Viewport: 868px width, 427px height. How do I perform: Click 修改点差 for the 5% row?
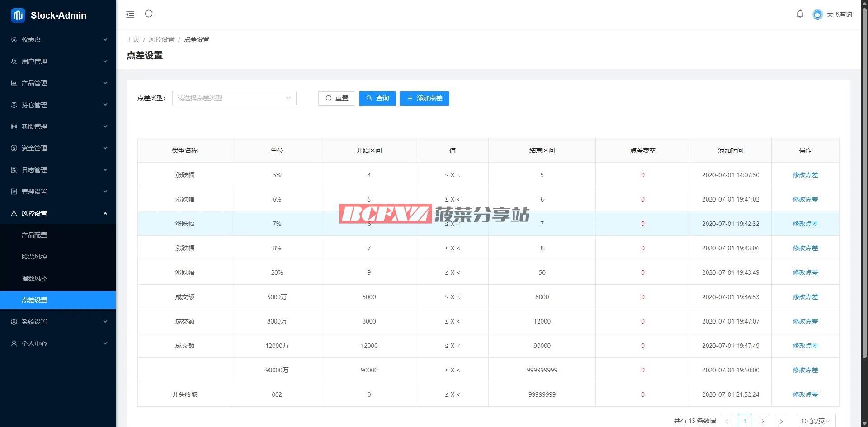pos(805,175)
